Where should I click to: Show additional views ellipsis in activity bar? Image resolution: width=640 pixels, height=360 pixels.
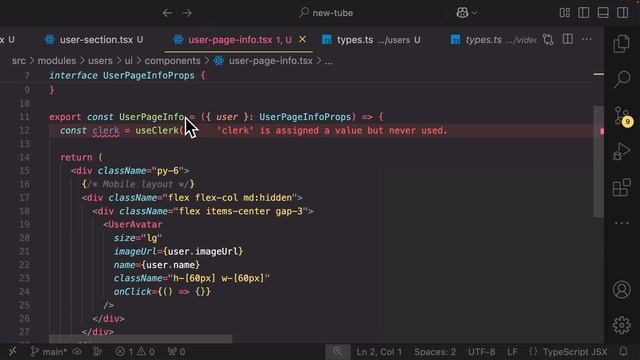(622, 223)
